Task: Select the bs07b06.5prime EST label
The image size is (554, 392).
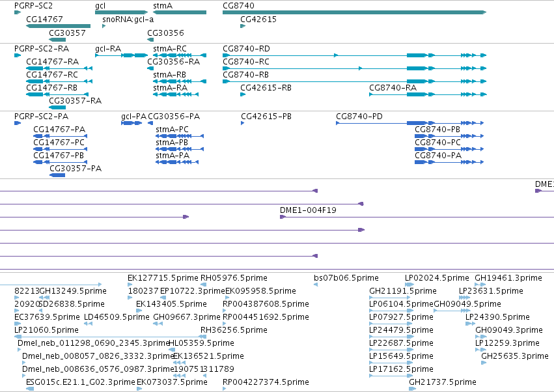Action: tap(346, 278)
